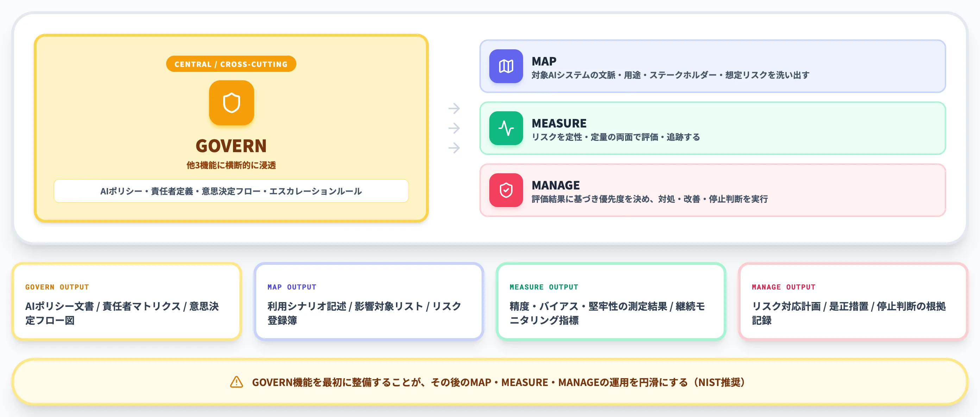Click the MAP card title

click(544, 61)
